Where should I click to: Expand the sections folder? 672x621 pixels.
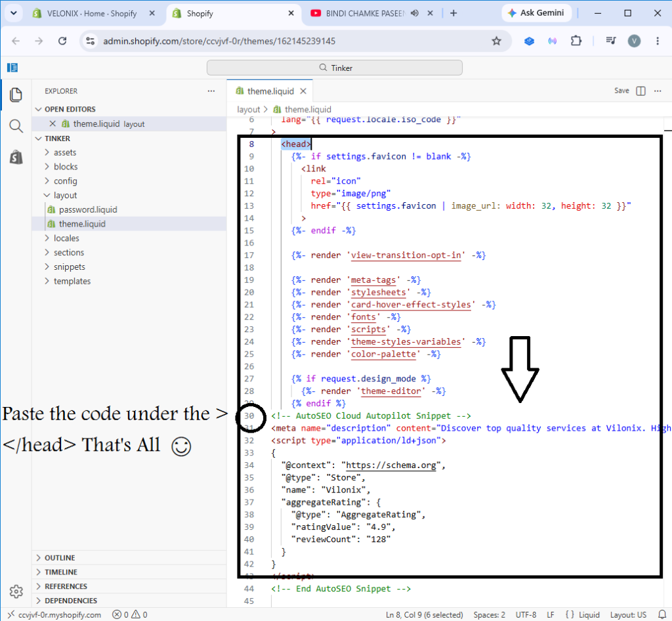coord(68,253)
